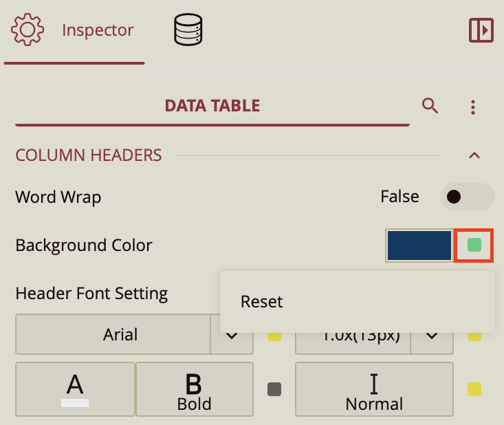Open the three-dot more options menu

[x=473, y=107]
